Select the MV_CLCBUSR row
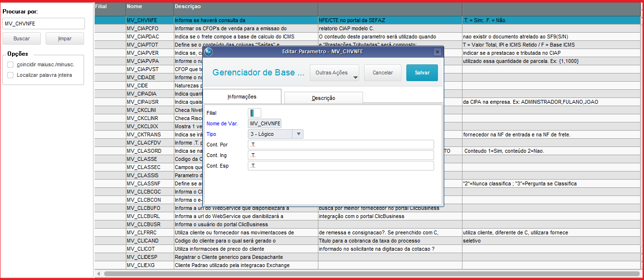This screenshot has width=644, height=280. pos(367,224)
